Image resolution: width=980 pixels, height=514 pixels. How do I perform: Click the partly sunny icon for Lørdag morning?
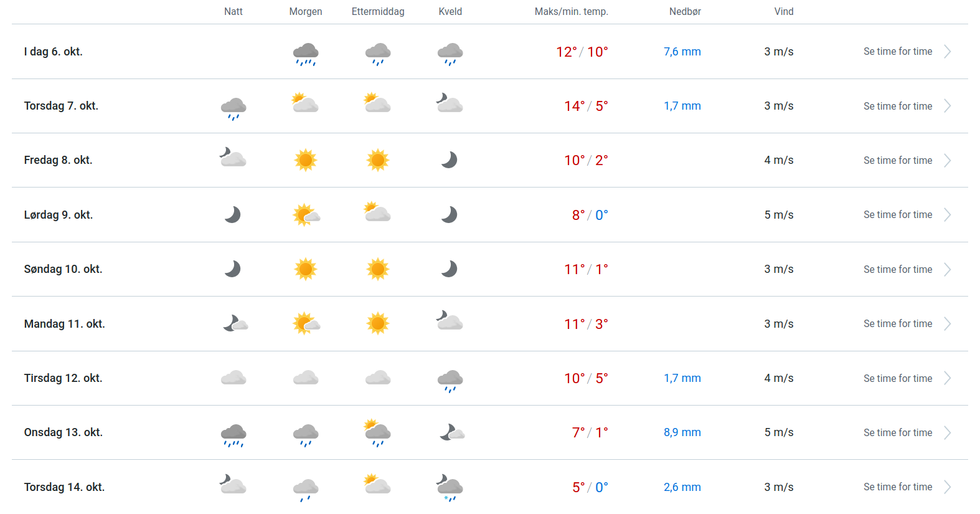tap(306, 215)
